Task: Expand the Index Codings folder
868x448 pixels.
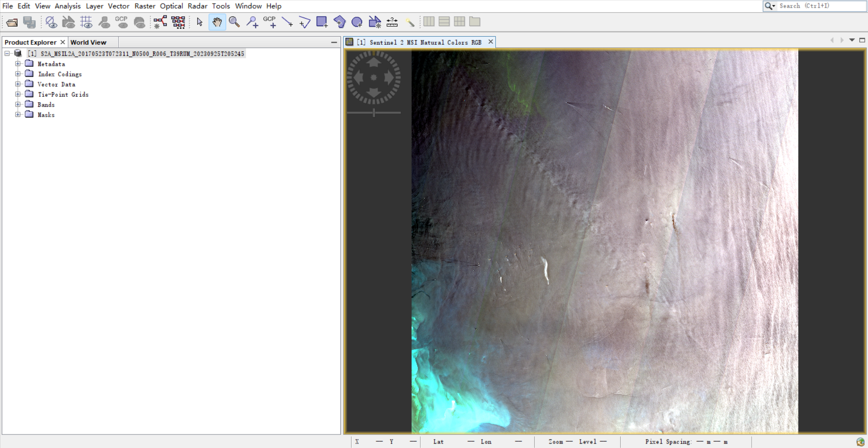Action: pos(18,74)
